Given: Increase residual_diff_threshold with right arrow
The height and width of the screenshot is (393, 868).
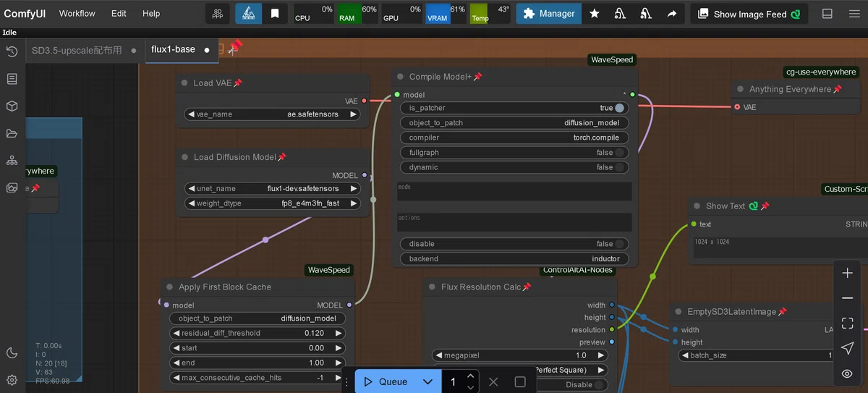Looking at the screenshot, I should (x=338, y=333).
